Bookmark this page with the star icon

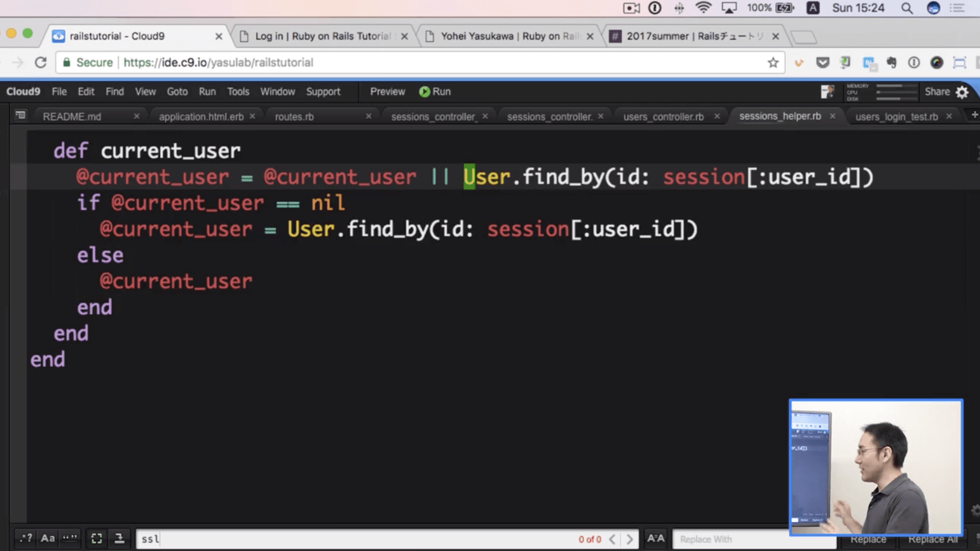[x=773, y=62]
